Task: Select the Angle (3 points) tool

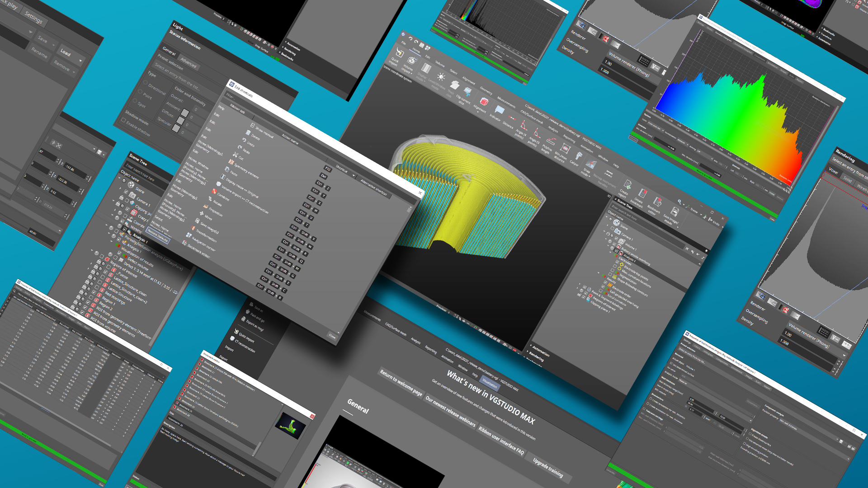Action: tap(537, 132)
